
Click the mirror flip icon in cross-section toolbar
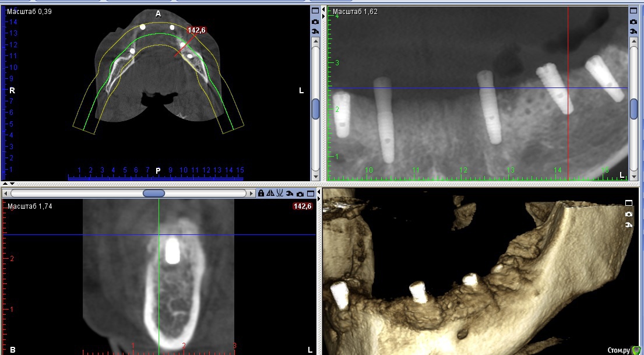point(270,194)
